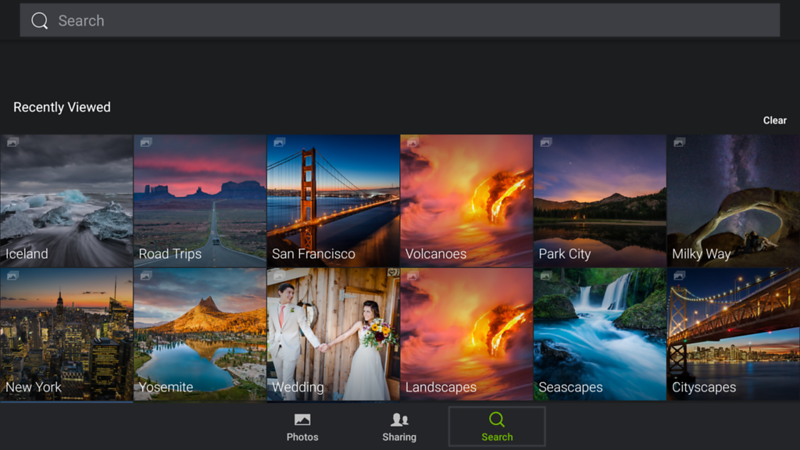
Task: Click album icon on Park City thumbnail
Action: [546, 142]
